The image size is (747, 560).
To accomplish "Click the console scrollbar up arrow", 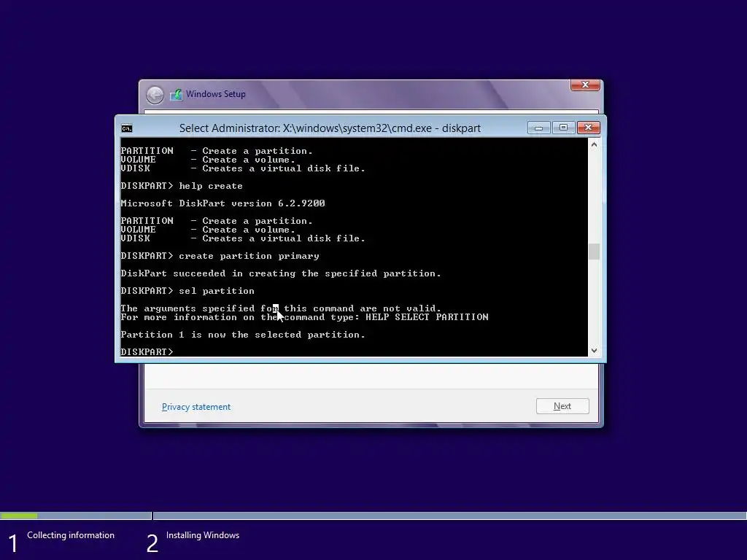I will pyautogui.click(x=594, y=144).
